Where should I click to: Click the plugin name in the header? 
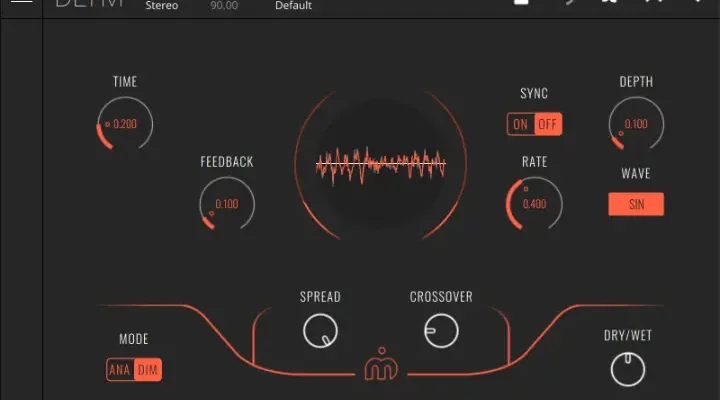click(x=90, y=4)
